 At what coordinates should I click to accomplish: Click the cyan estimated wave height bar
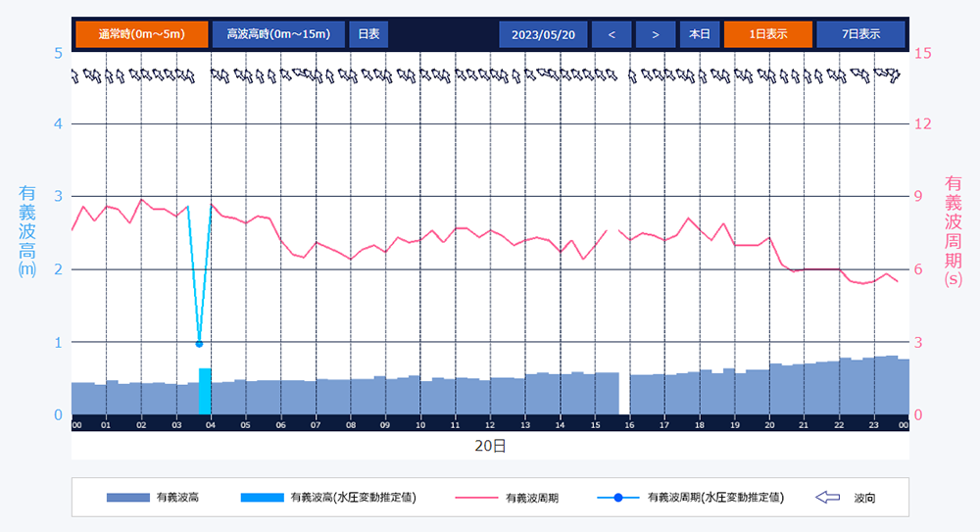(205, 392)
